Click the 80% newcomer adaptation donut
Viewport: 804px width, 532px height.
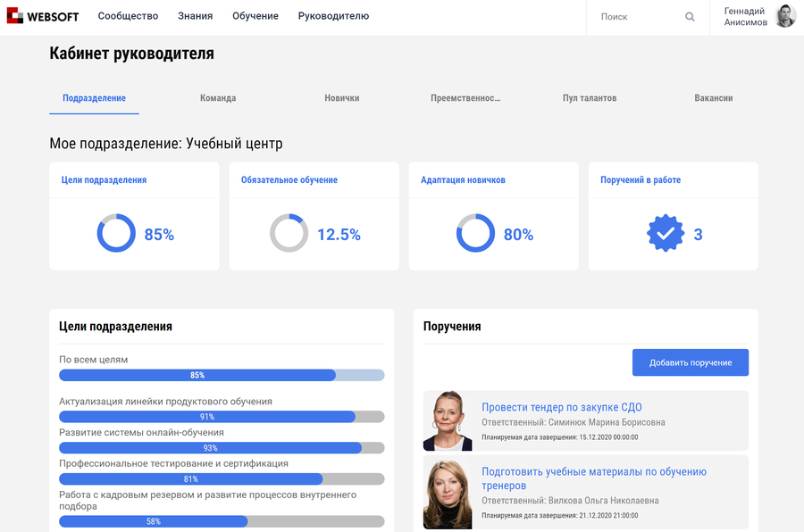click(x=475, y=234)
